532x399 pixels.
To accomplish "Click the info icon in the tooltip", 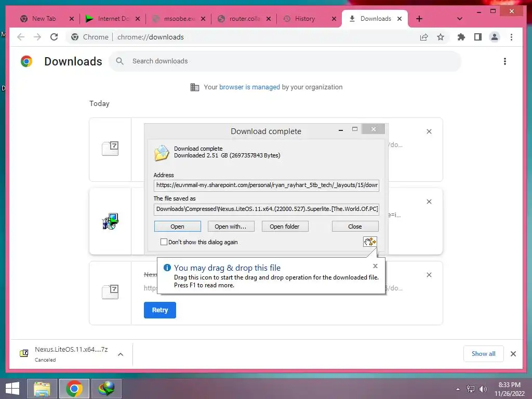I will 167,268.
